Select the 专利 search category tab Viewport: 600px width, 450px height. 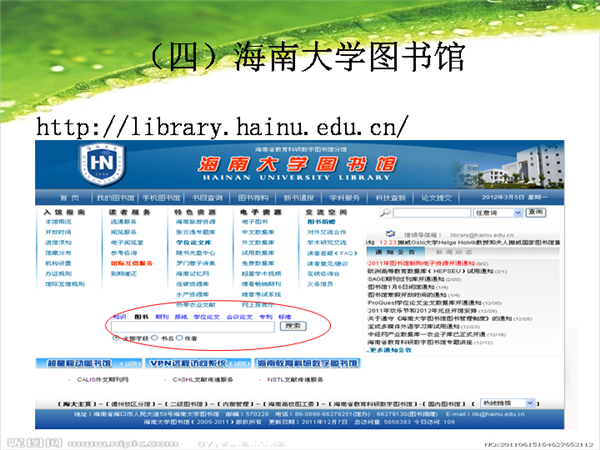coord(266,317)
